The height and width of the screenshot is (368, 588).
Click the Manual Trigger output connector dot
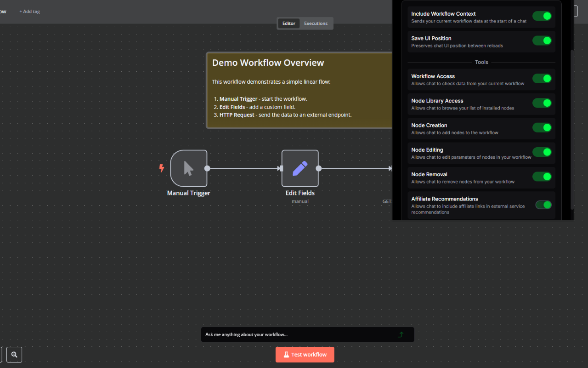207,168
